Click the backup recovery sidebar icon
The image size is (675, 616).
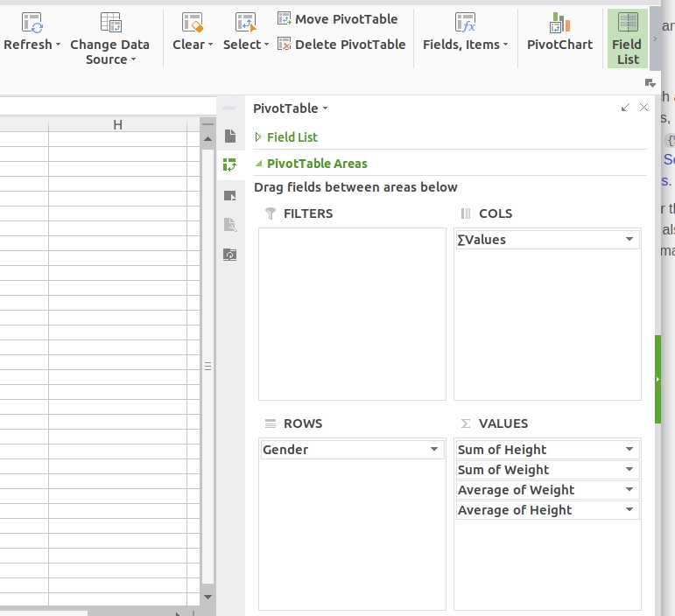click(230, 255)
